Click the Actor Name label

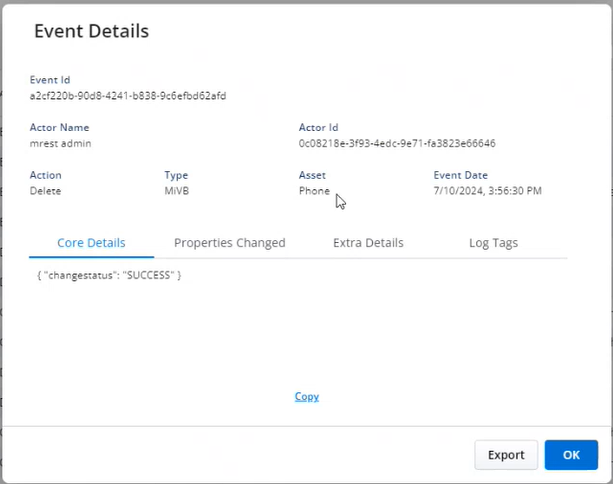click(x=59, y=127)
